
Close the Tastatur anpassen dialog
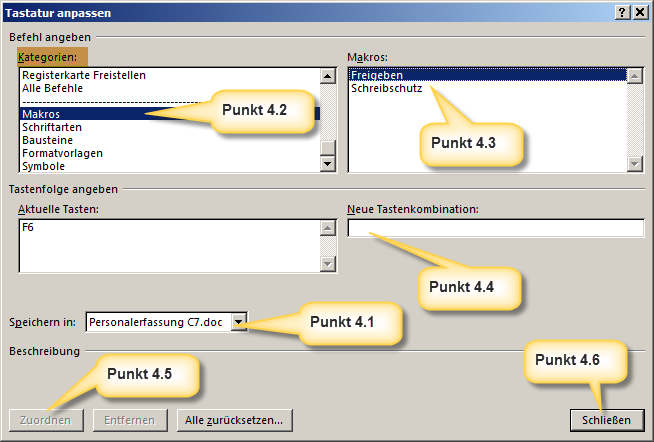(640, 12)
